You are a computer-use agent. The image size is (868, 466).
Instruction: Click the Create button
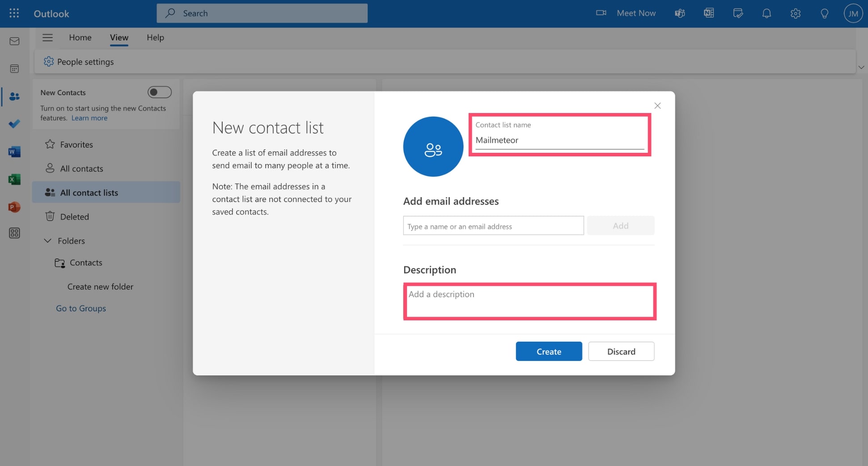pos(549,351)
